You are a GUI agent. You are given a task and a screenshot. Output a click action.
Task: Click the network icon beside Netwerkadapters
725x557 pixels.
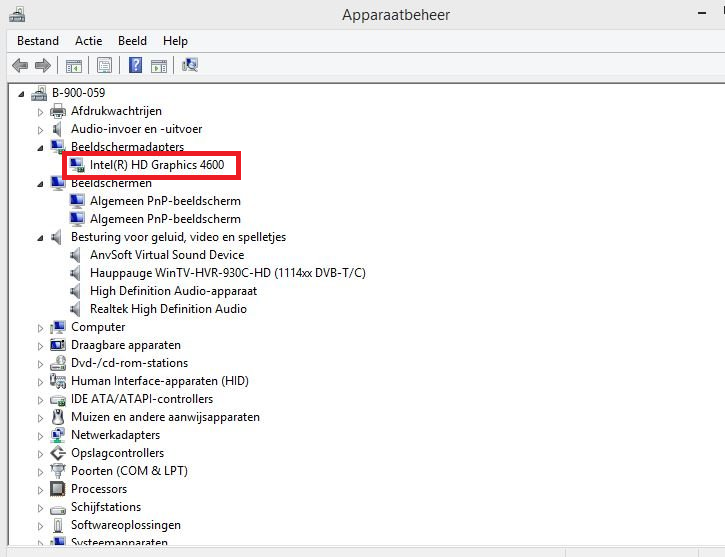(x=58, y=435)
